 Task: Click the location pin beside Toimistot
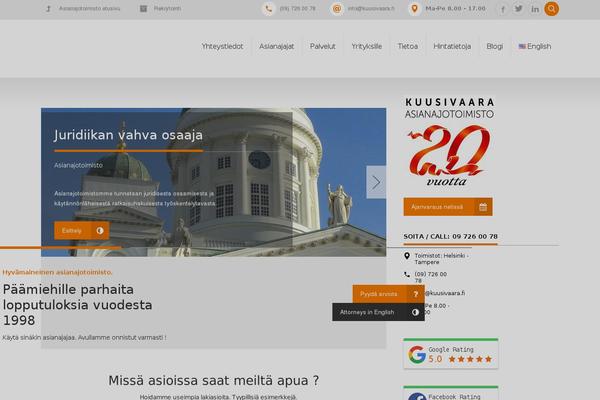[x=407, y=256]
